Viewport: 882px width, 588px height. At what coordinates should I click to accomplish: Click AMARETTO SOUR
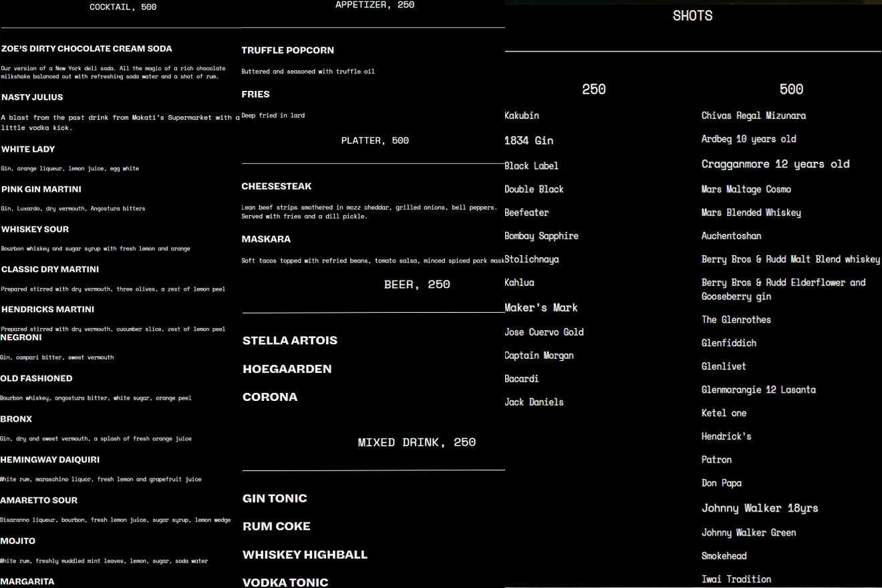pyautogui.click(x=39, y=501)
